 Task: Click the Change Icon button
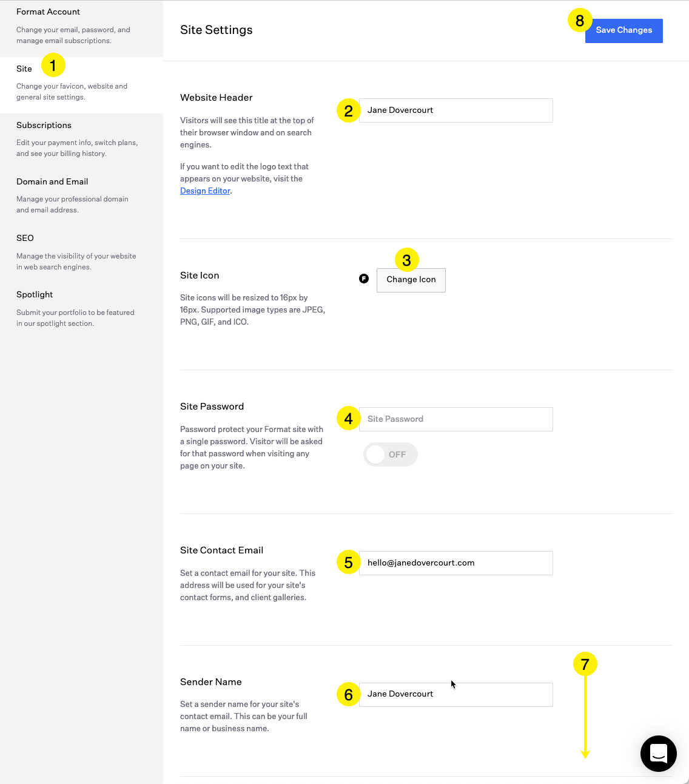tap(411, 280)
